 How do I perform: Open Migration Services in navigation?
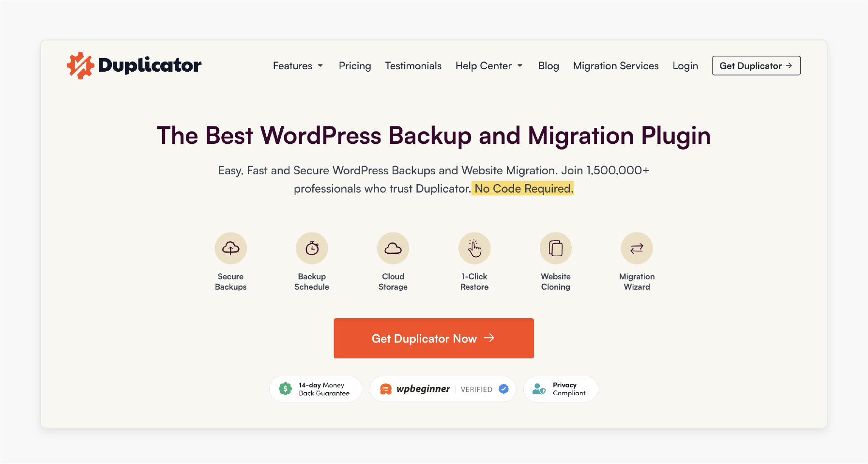616,66
